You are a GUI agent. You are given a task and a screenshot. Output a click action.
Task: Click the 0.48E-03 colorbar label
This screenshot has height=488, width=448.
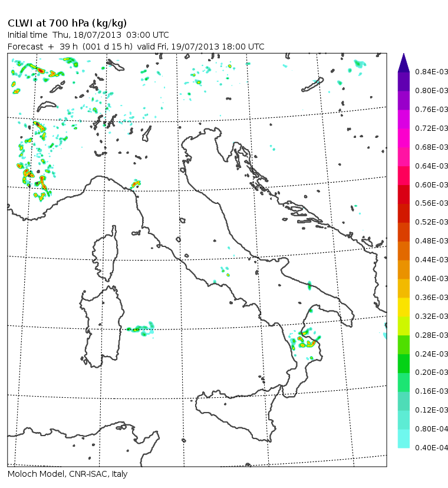431,241
